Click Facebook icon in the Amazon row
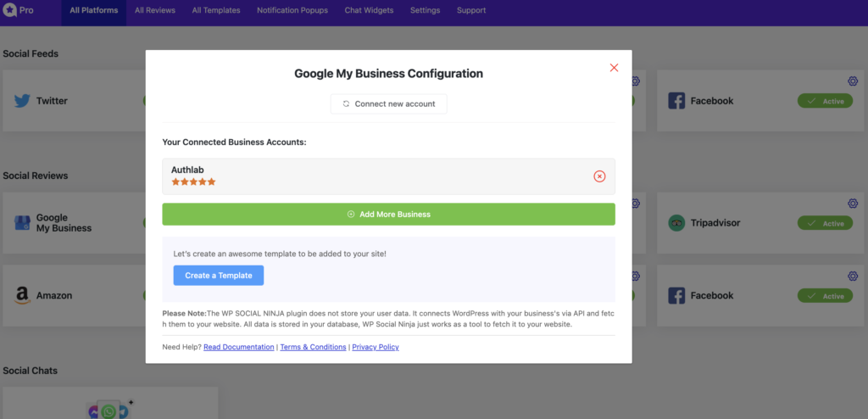 (676, 295)
